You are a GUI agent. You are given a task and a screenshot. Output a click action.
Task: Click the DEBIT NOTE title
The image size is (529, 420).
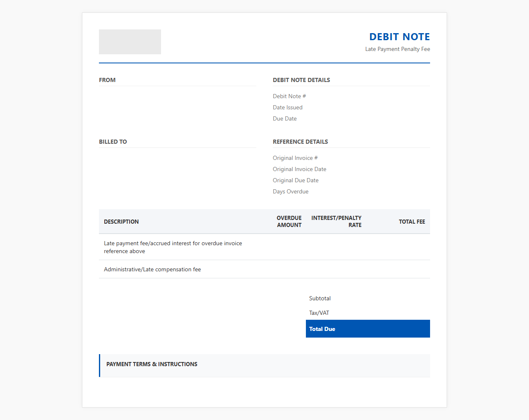pyautogui.click(x=399, y=37)
